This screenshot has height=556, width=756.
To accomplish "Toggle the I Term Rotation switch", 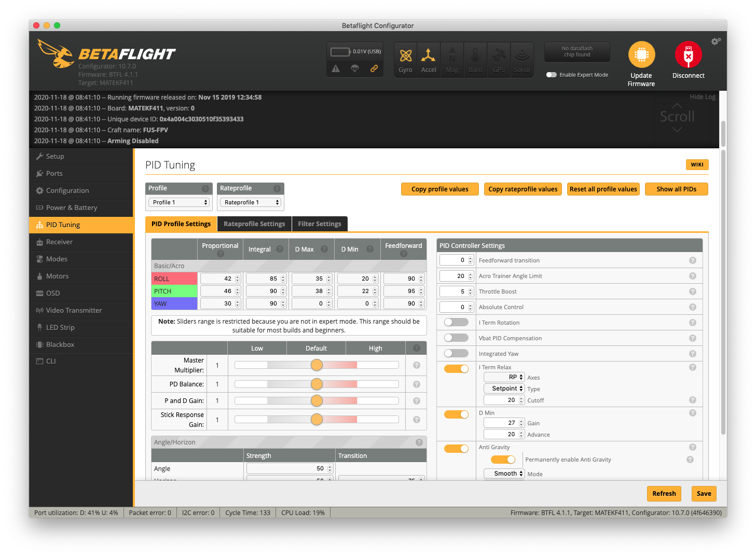I will click(456, 322).
